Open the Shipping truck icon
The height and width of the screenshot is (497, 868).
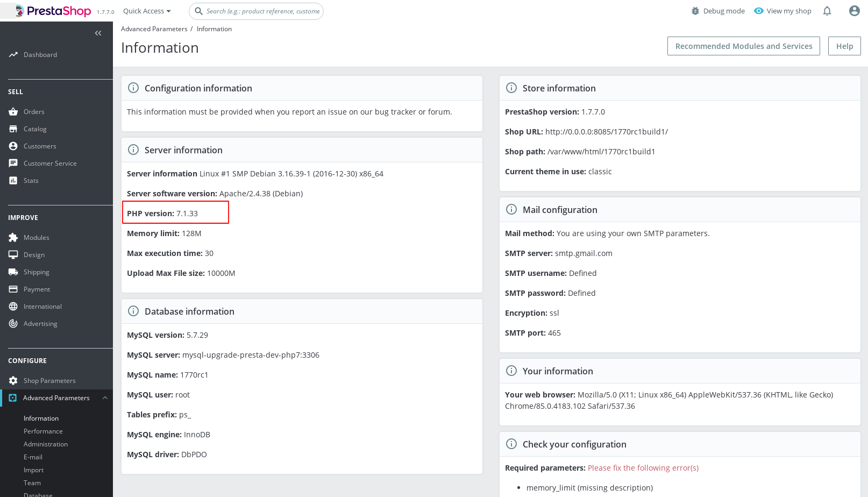(x=13, y=272)
